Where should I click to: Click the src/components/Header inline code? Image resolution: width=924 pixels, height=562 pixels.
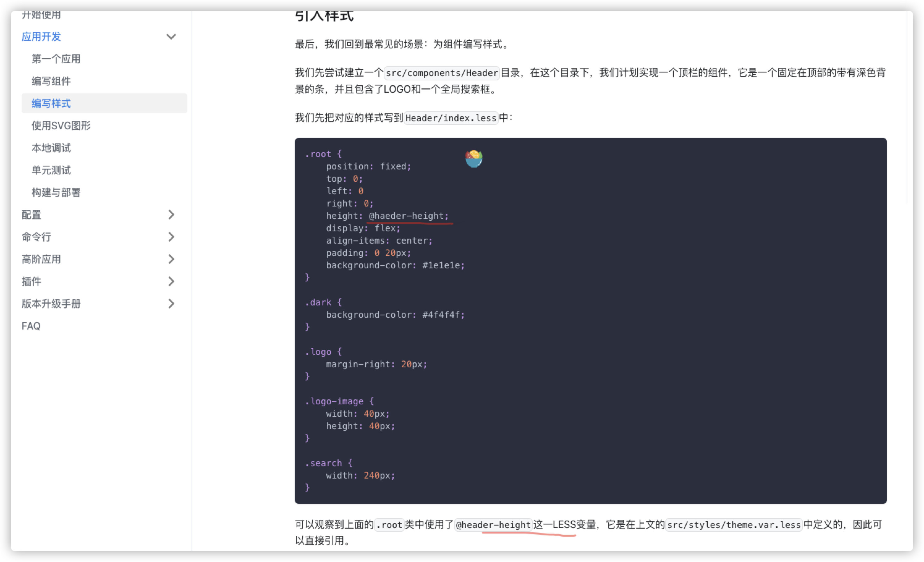(x=441, y=73)
